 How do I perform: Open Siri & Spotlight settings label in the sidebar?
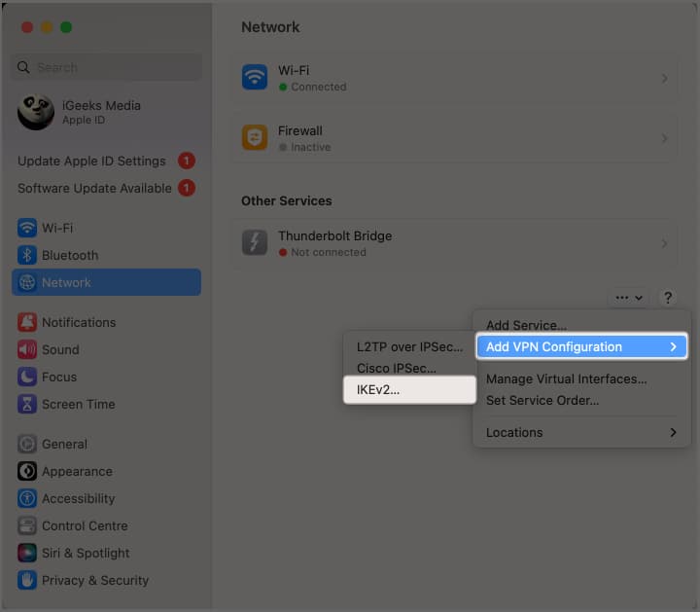point(86,553)
